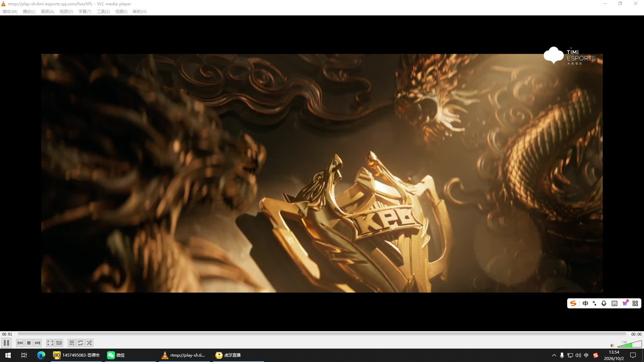
Task: Select VLC rtmp taskbar button
Action: pos(184,355)
